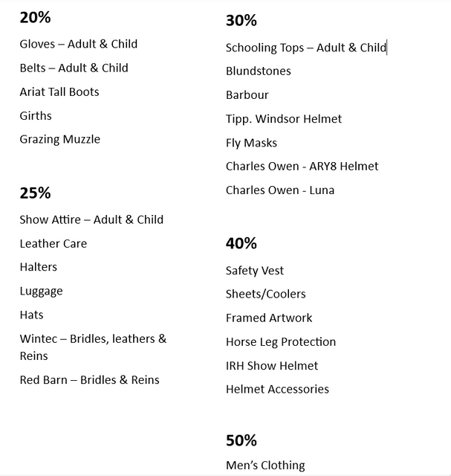Click the 30% heading
Screen dimensions: 451x476
click(x=241, y=21)
